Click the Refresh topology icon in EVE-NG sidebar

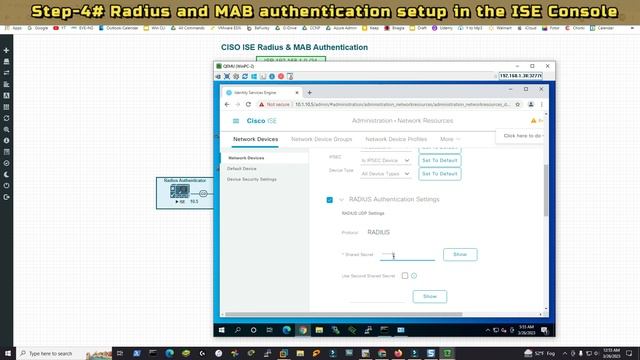(6, 118)
